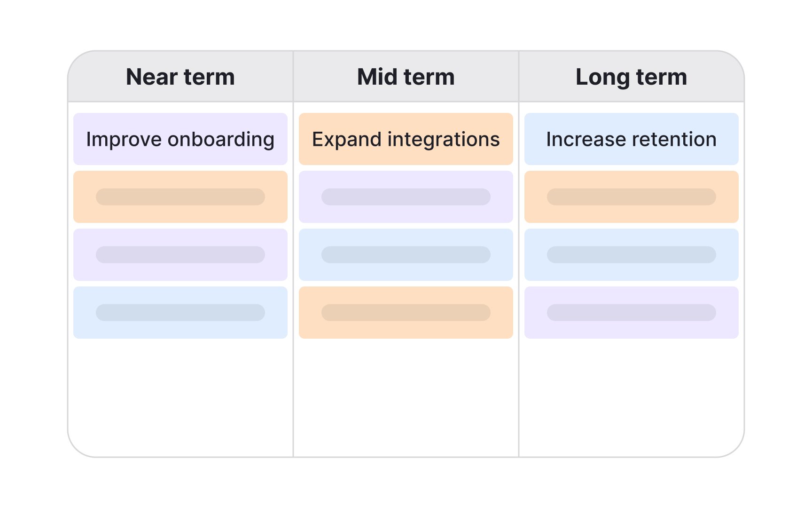Choose blank purple card in Long term column
Viewport: 812px width, 508px height.
631,313
